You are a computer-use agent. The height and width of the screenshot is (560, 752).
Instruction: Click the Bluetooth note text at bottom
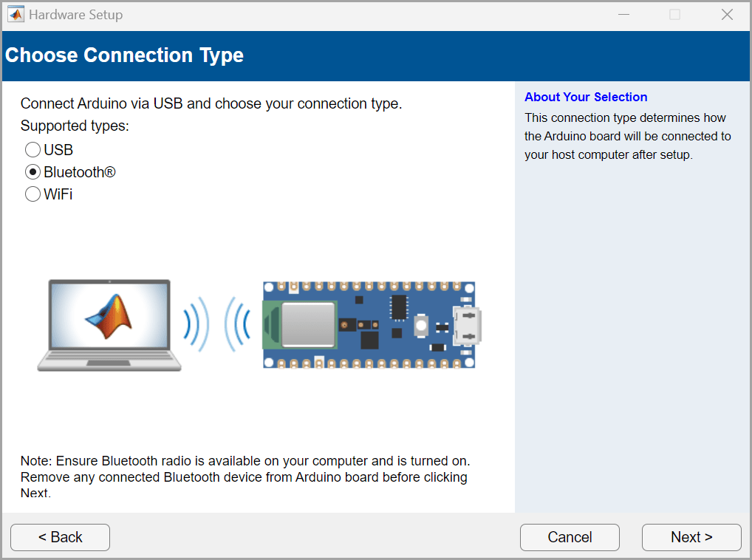tap(245, 477)
